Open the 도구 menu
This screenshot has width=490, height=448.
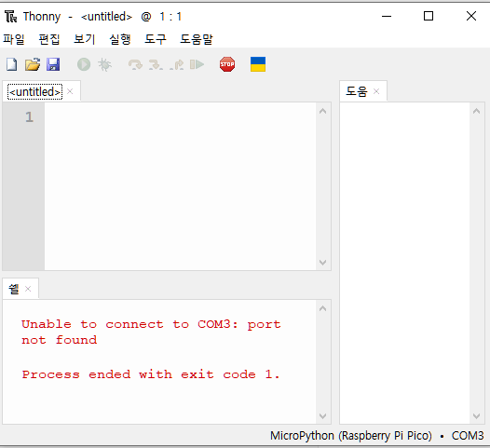[156, 39]
